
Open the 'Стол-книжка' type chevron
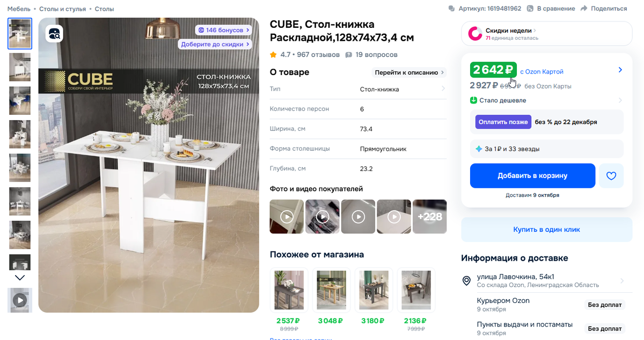[443, 89]
